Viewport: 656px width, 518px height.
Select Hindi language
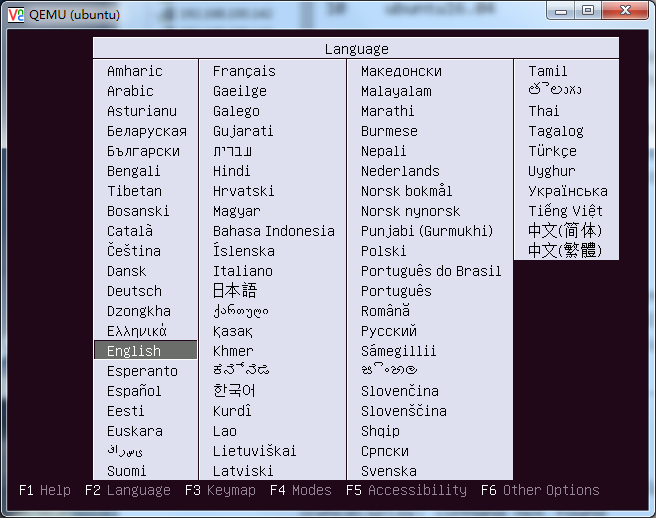click(x=231, y=171)
